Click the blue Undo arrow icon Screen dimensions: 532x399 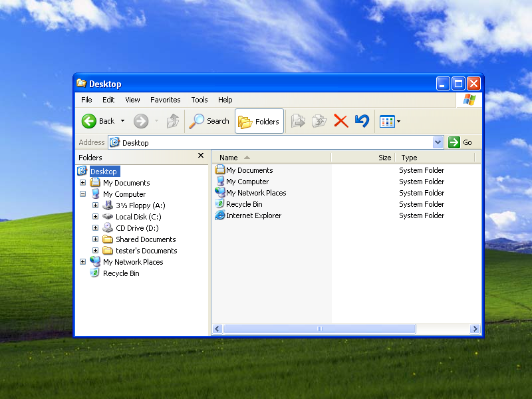point(362,121)
